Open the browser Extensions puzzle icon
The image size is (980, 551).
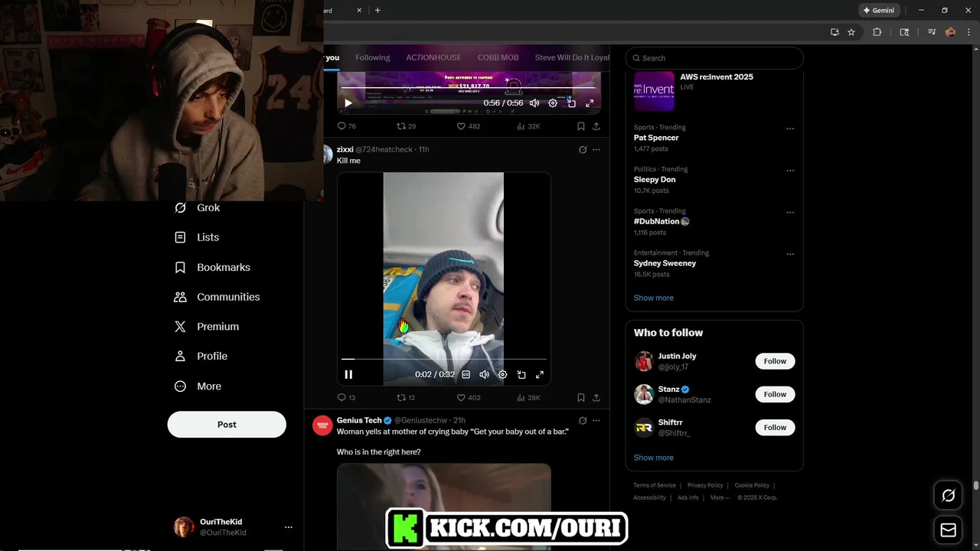tap(877, 32)
